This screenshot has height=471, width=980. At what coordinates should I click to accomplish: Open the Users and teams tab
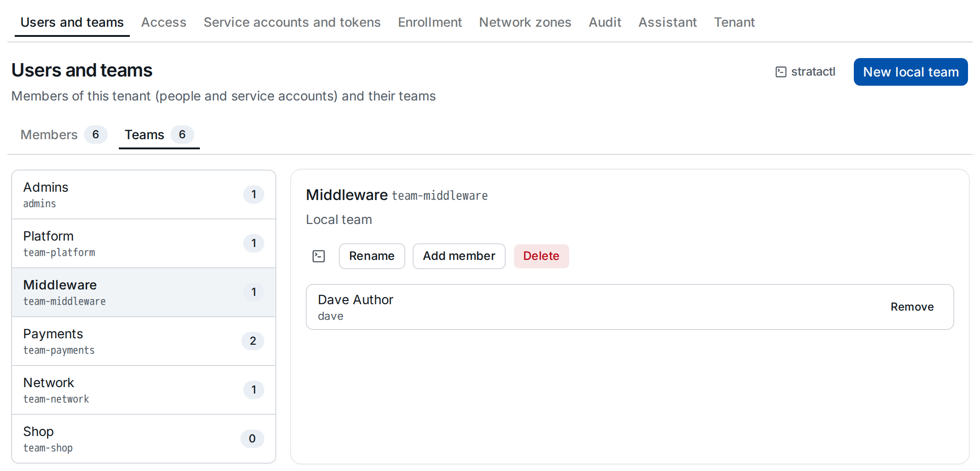click(72, 22)
